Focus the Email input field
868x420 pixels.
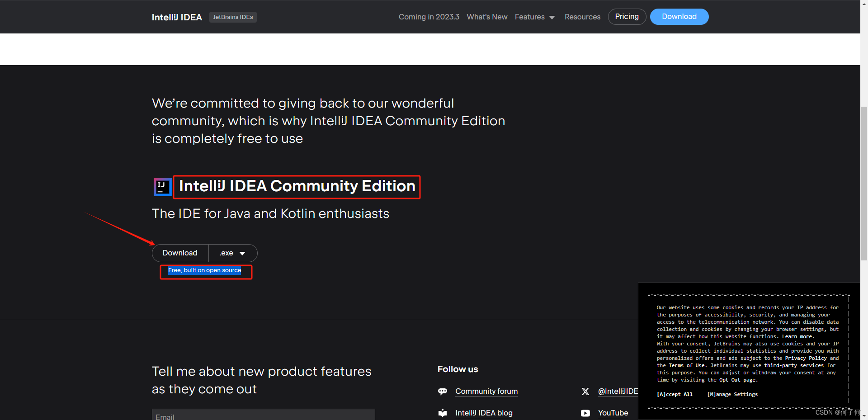pyautogui.click(x=263, y=415)
